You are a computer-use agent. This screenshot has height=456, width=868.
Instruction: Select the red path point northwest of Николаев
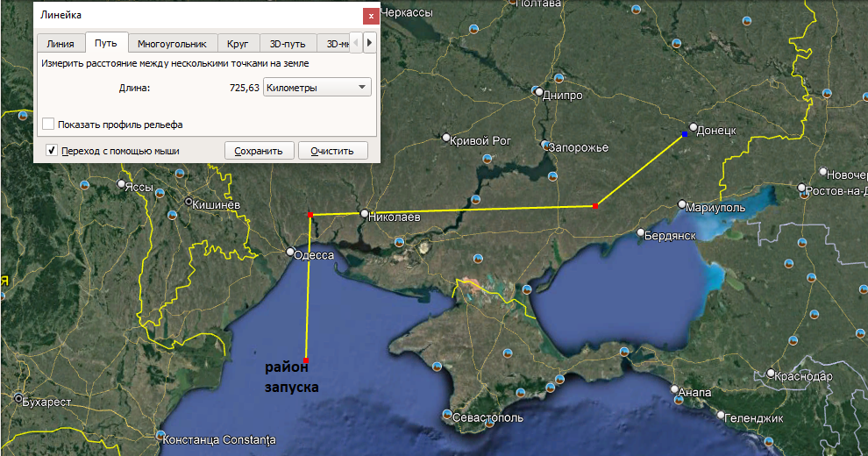[310, 215]
